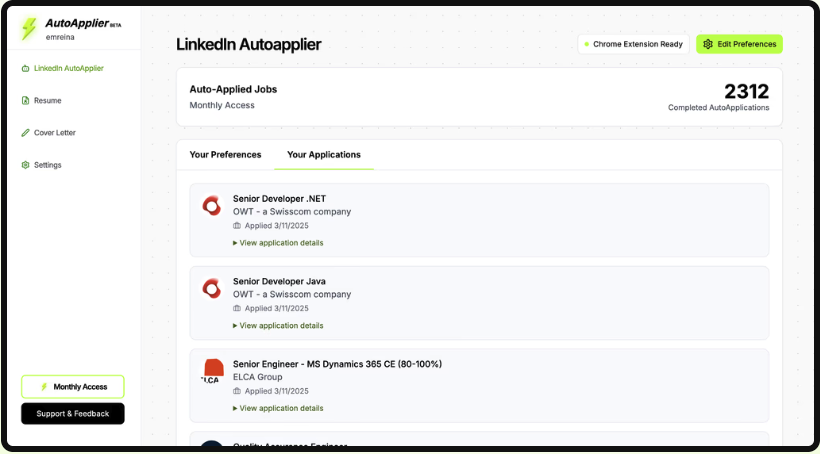Screen dimensions: 820x454
Task: Click the LinkedIn AutoApplier sidebar icon
Action: tap(25, 69)
